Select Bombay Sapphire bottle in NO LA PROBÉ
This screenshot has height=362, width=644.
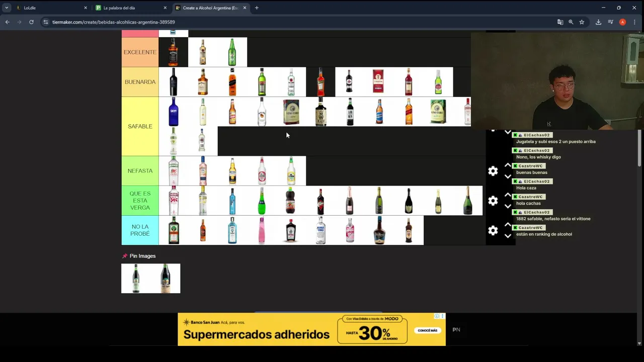click(x=232, y=230)
